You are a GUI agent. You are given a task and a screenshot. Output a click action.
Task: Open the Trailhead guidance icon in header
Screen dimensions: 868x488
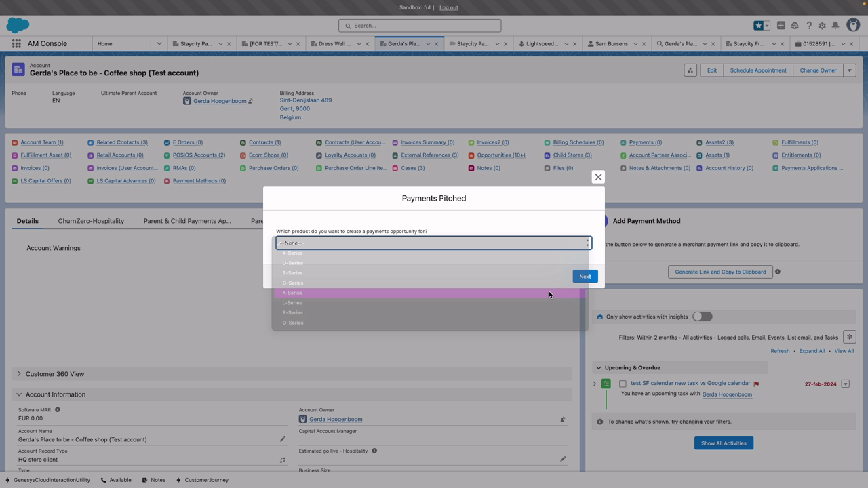(x=795, y=26)
